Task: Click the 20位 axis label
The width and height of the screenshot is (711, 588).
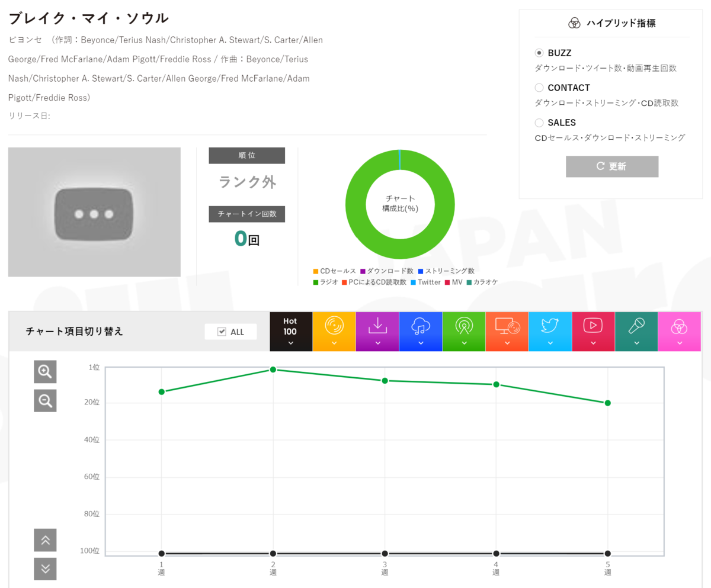Action: point(92,403)
